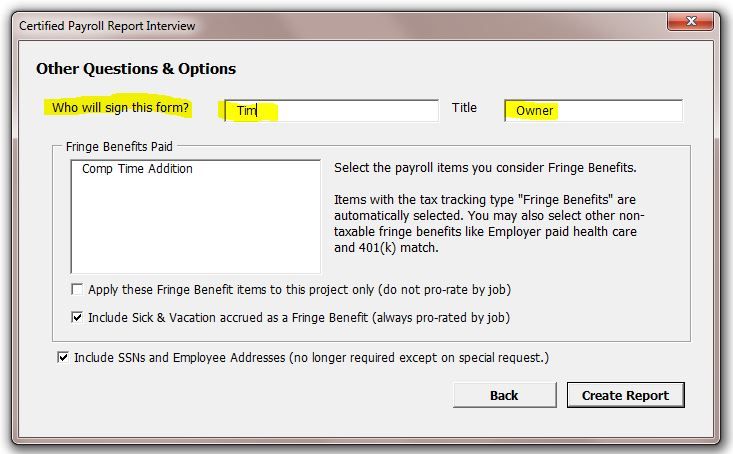The width and height of the screenshot is (733, 454).
Task: Click the signer name field containing Tim
Action: 330,110
